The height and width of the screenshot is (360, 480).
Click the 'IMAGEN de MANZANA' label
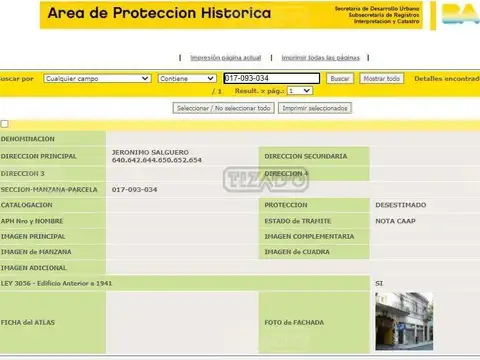coord(36,252)
